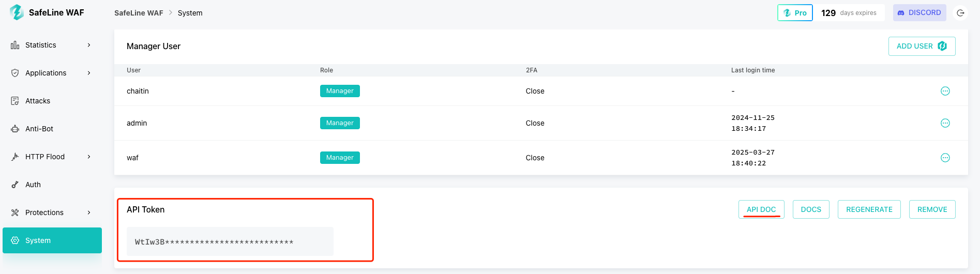Viewport: 980px width, 274px height.
Task: Expand the Protections submenu chevron
Action: [x=89, y=212]
